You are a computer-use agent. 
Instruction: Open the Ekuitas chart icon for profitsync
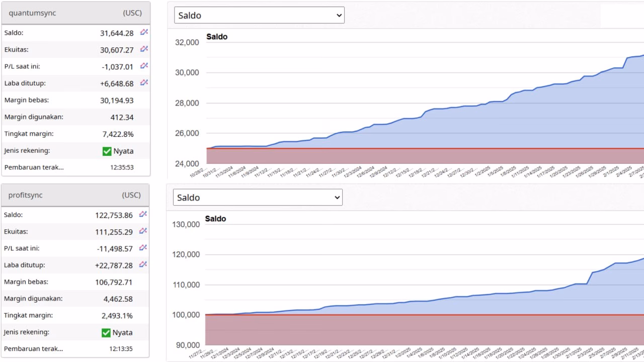point(143,231)
